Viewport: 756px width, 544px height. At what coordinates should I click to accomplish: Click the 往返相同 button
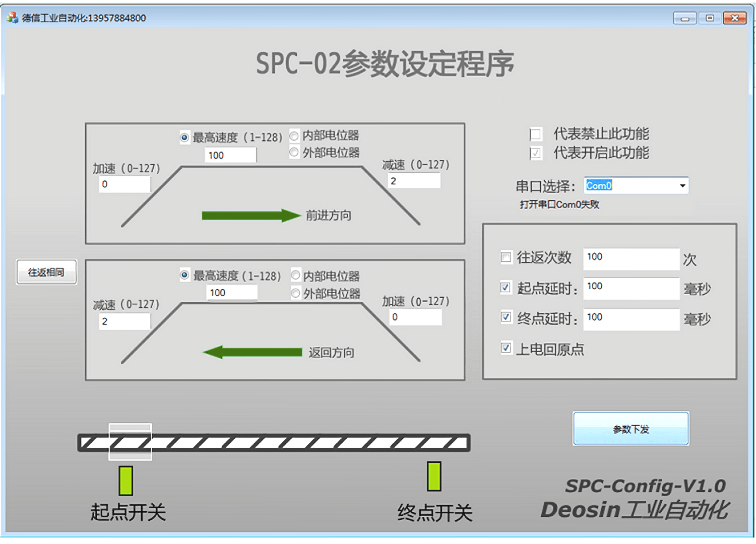pyautogui.click(x=46, y=273)
